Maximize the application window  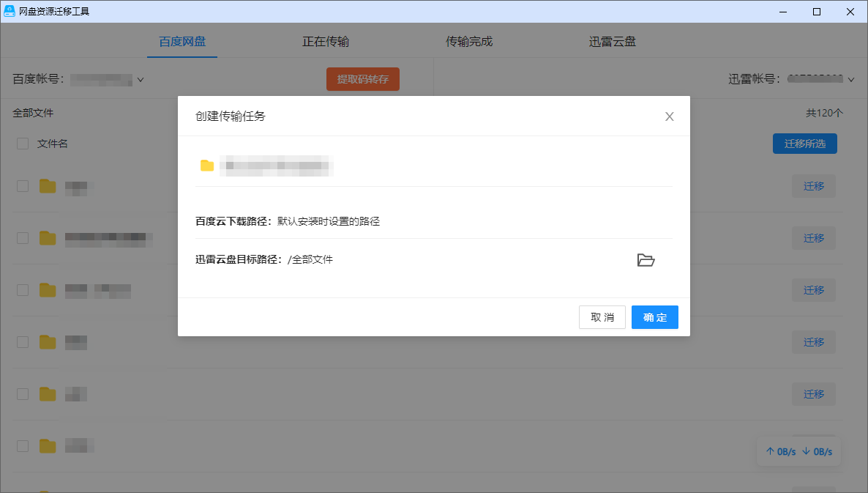coord(817,12)
